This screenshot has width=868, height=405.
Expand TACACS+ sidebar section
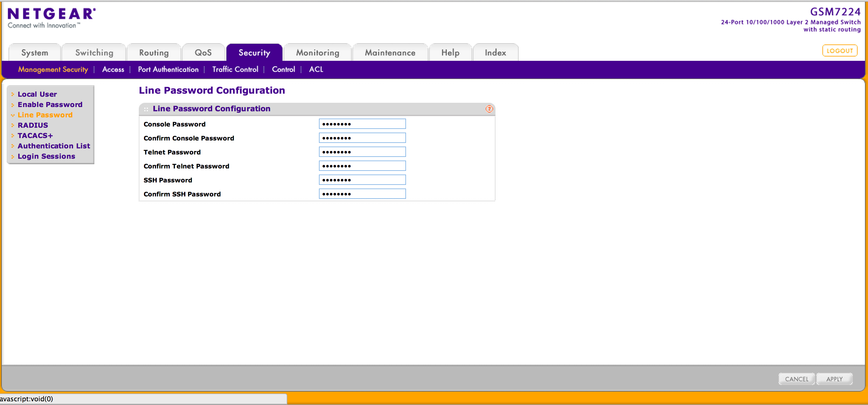pyautogui.click(x=35, y=136)
